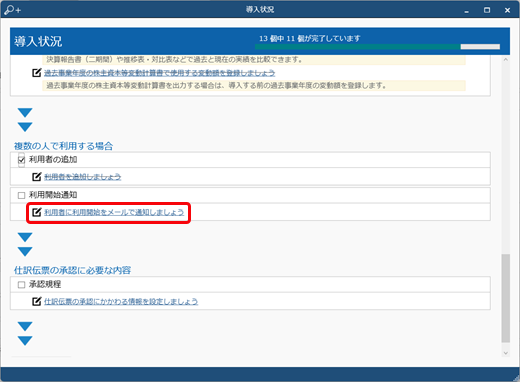Click edit icon beside 利用者を追加しましょう
The height and width of the screenshot is (382, 520).
(x=37, y=176)
